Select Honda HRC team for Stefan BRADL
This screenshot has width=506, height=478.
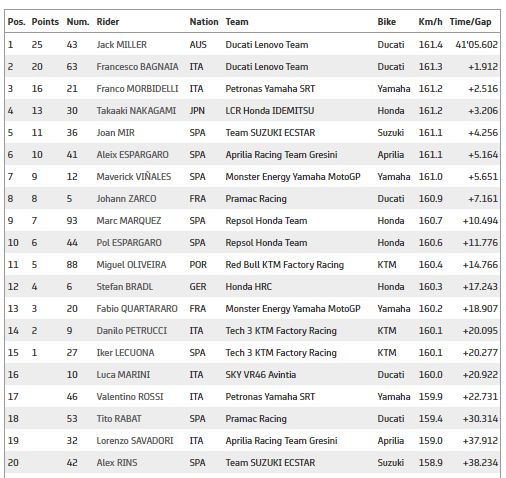click(249, 287)
